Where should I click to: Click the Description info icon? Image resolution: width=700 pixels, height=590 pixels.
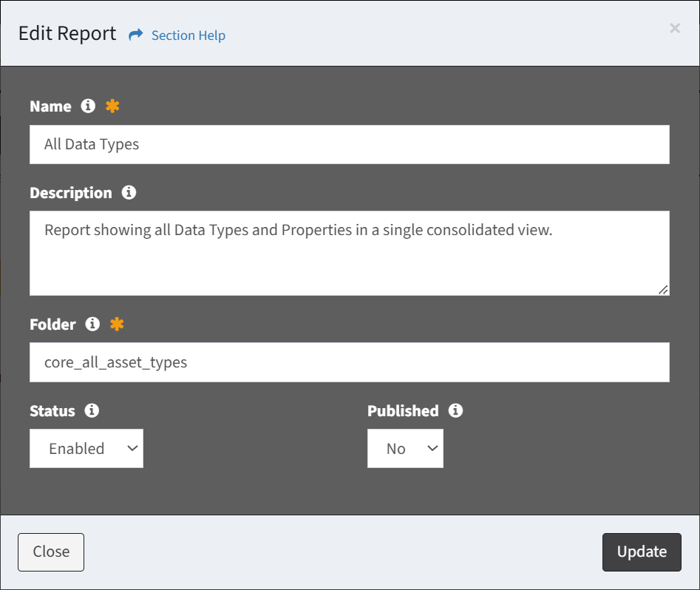coord(129,192)
